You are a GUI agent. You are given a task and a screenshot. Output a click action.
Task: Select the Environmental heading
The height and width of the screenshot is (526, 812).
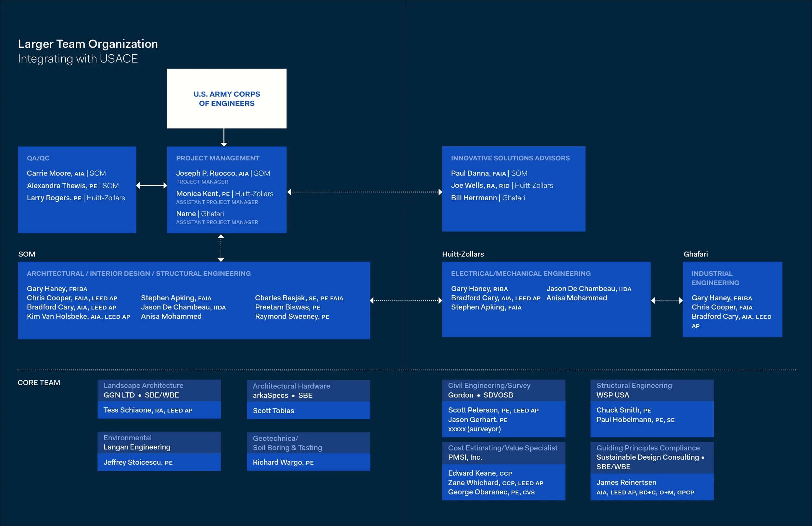point(128,438)
